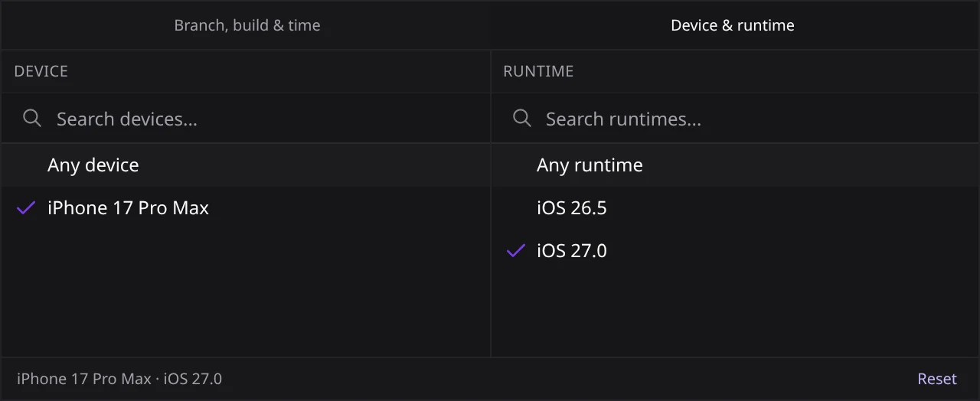
Task: Reset the device and runtime filters
Action: [x=937, y=379]
